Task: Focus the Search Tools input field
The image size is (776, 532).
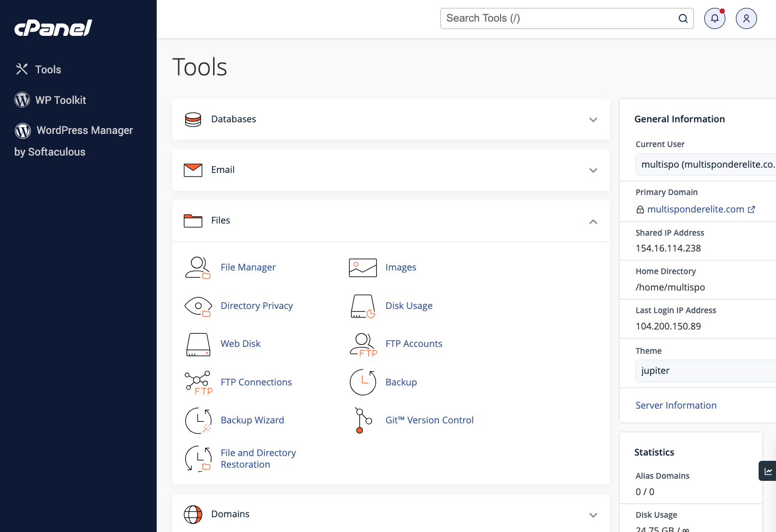Action: tap(559, 18)
